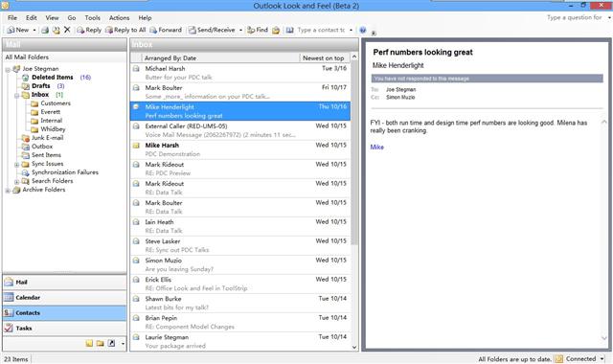Open the View menu
Viewport: 613px width, 364px height.
click(52, 17)
